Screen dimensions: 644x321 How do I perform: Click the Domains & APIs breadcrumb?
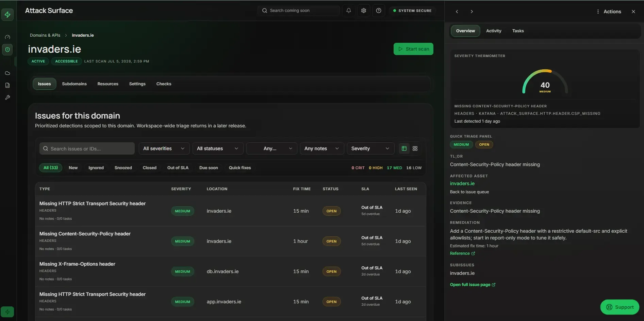pyautogui.click(x=45, y=35)
